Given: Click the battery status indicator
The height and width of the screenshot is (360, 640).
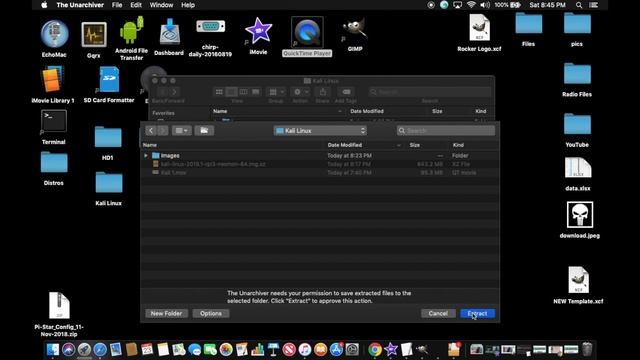Looking at the screenshot, I should point(507,5).
